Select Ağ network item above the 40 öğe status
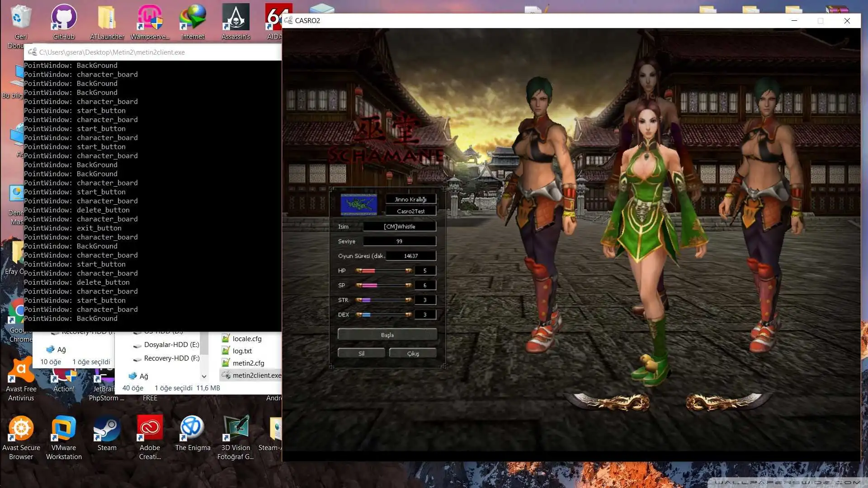The height and width of the screenshot is (488, 868). [138, 376]
